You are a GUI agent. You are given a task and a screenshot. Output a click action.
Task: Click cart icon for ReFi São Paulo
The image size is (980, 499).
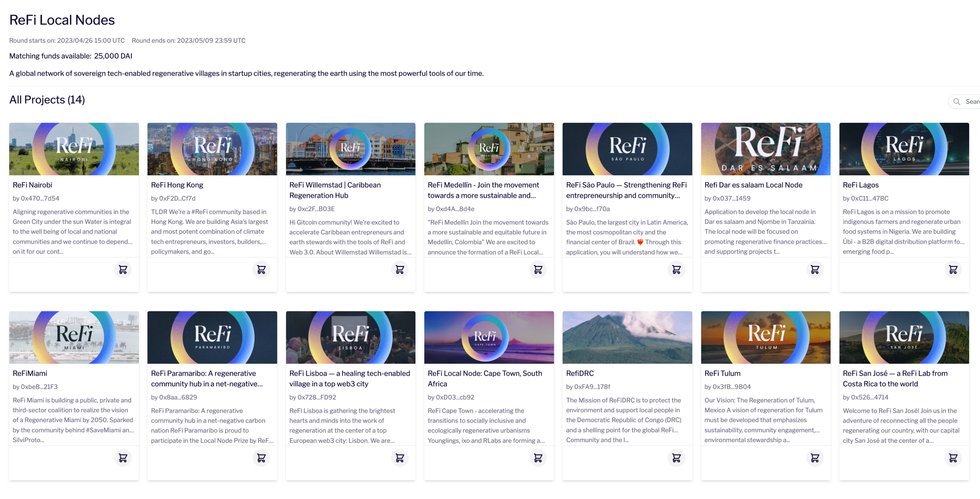pos(676,270)
